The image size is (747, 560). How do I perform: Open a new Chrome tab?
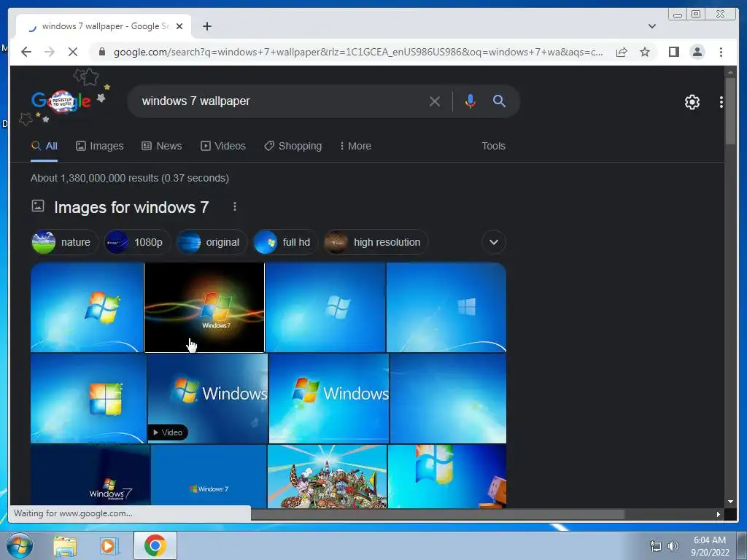(x=206, y=26)
